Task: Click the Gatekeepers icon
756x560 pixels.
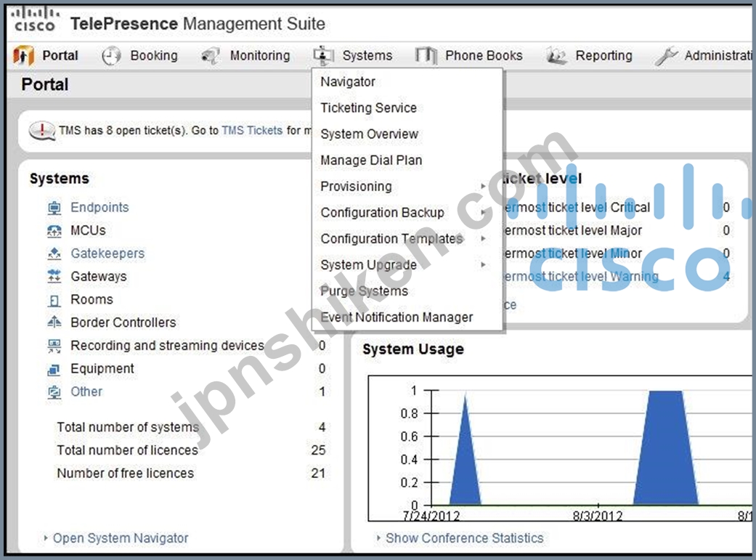Action: (54, 253)
